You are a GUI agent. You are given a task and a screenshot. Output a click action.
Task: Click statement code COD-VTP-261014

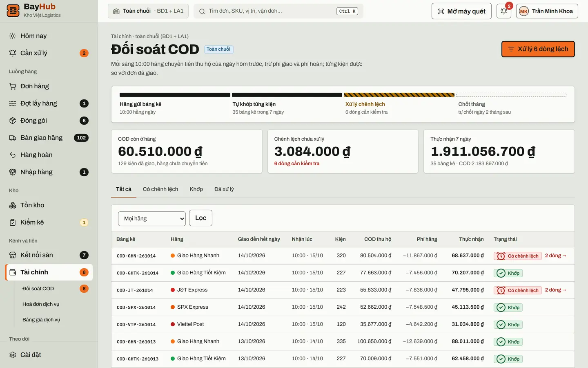click(x=136, y=325)
